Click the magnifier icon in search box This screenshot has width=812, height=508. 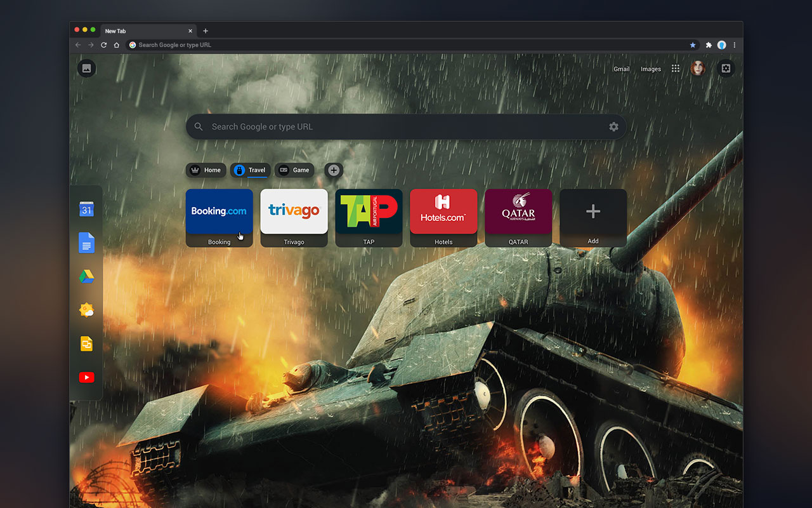(199, 127)
